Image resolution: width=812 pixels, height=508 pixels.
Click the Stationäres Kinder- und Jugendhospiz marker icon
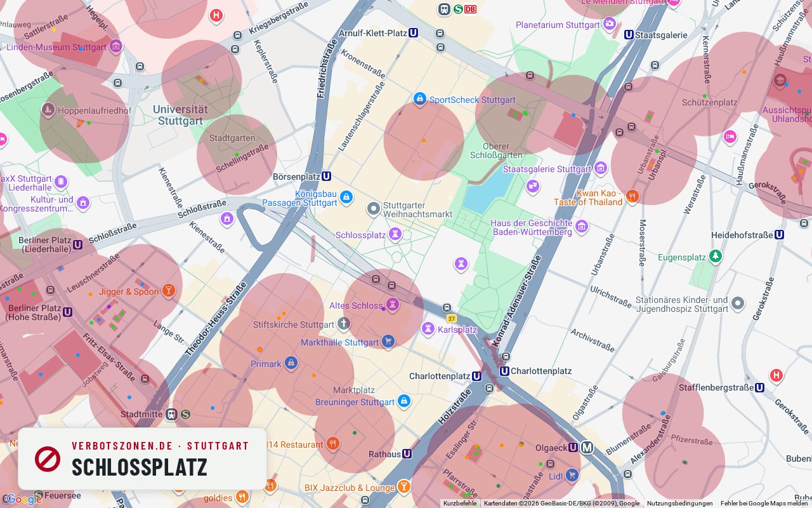click(737, 304)
